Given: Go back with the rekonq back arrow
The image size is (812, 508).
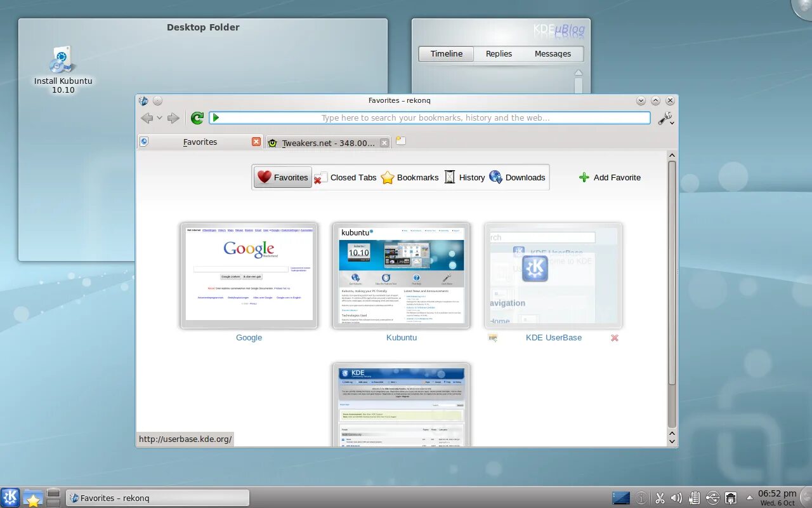Looking at the screenshot, I should [x=147, y=118].
